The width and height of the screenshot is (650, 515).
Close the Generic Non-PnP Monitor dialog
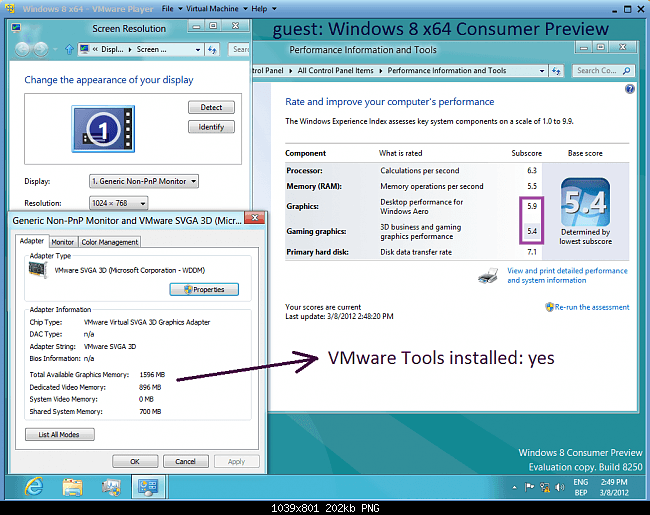[x=255, y=218]
